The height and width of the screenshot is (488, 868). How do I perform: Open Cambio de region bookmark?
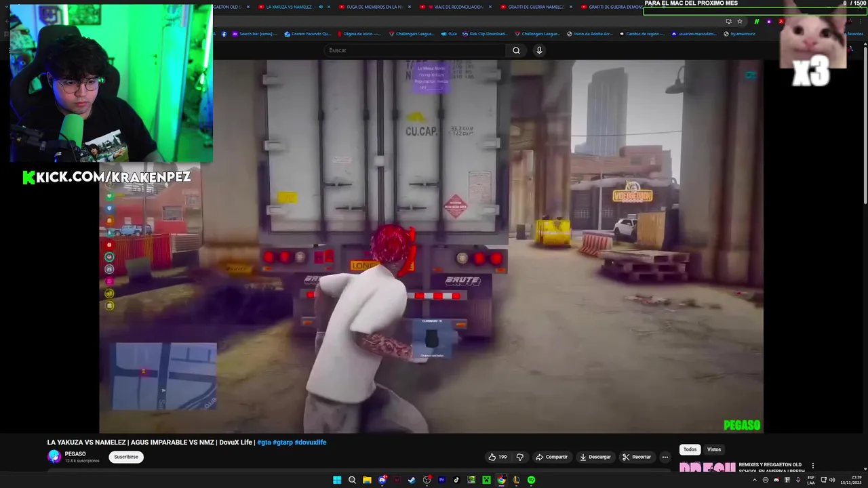point(642,34)
